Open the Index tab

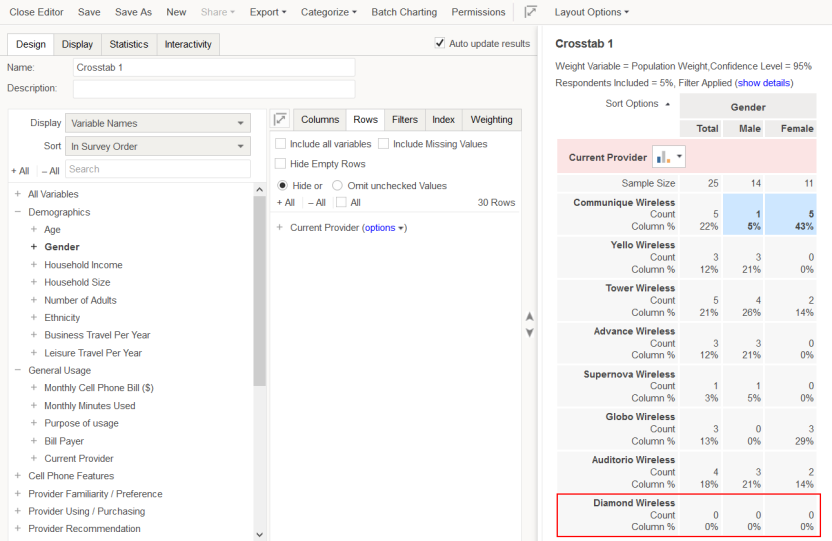(x=444, y=119)
